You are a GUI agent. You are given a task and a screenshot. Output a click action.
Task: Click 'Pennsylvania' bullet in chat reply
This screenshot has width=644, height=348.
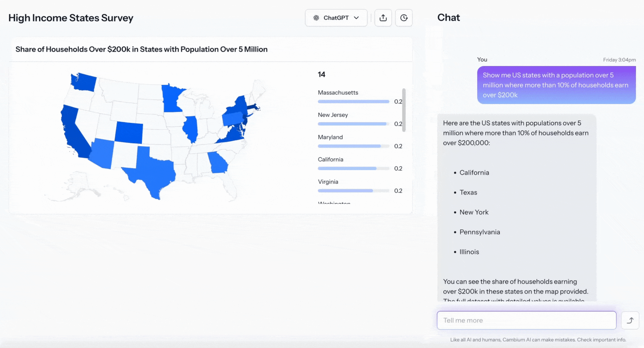click(479, 232)
